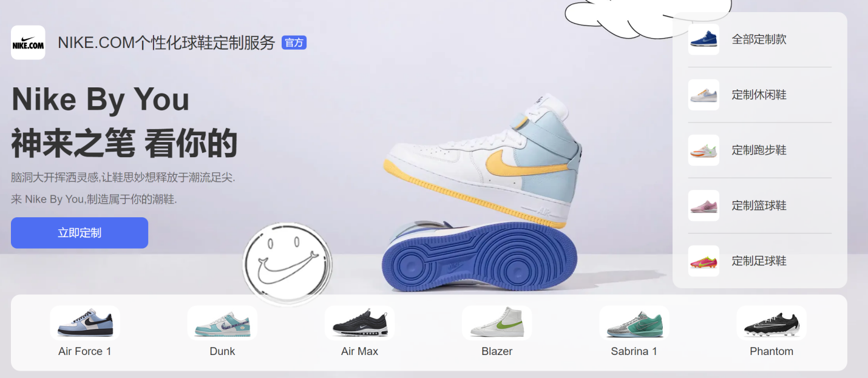The height and width of the screenshot is (378, 868).
Task: Go to the 定制篮球鞋 menu entry
Action: coord(760,206)
